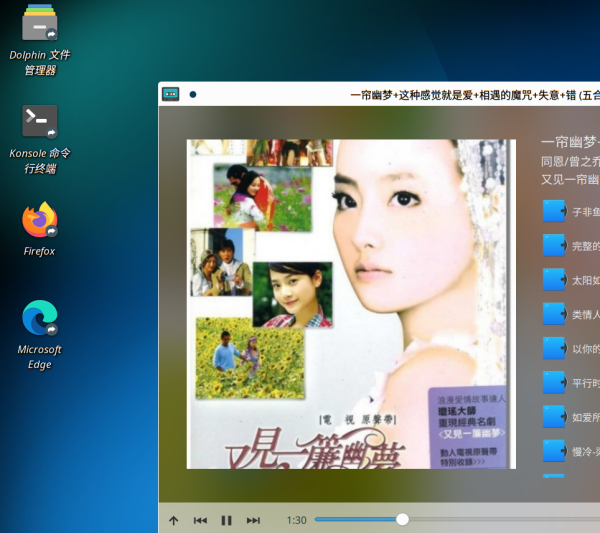Skip to previous track
600x533 pixels.
[x=200, y=520]
